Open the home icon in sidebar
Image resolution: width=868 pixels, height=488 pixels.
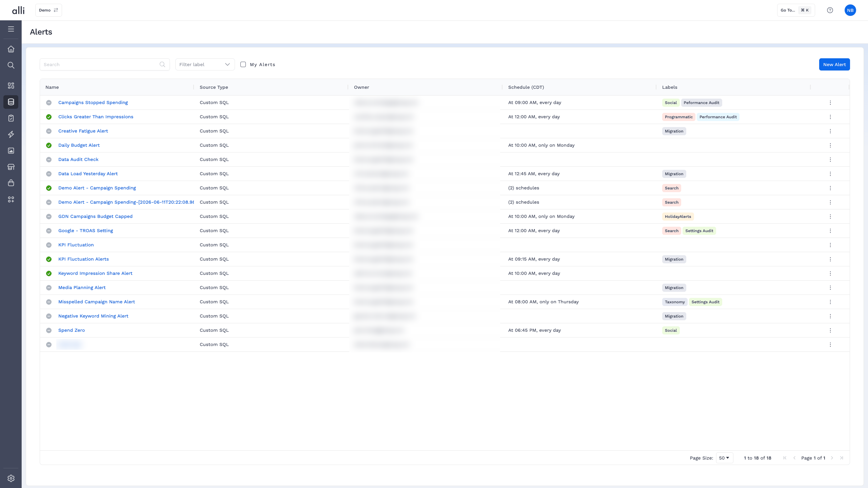(11, 49)
